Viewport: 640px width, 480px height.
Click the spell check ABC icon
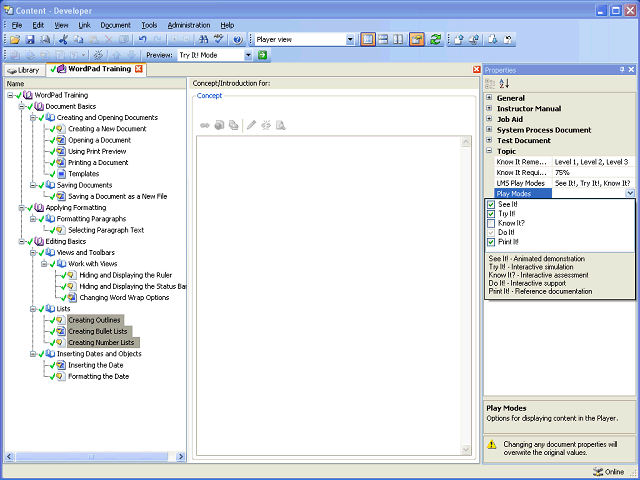[x=219, y=40]
